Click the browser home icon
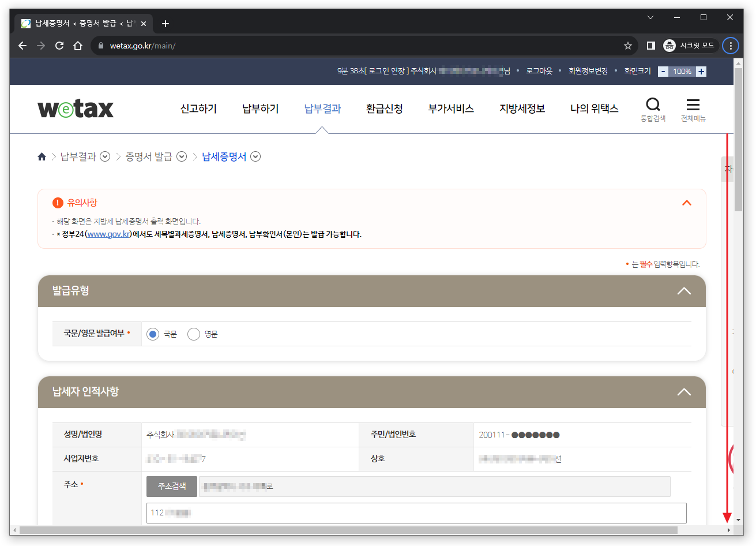Viewport: 756px width, 546px height. point(78,46)
